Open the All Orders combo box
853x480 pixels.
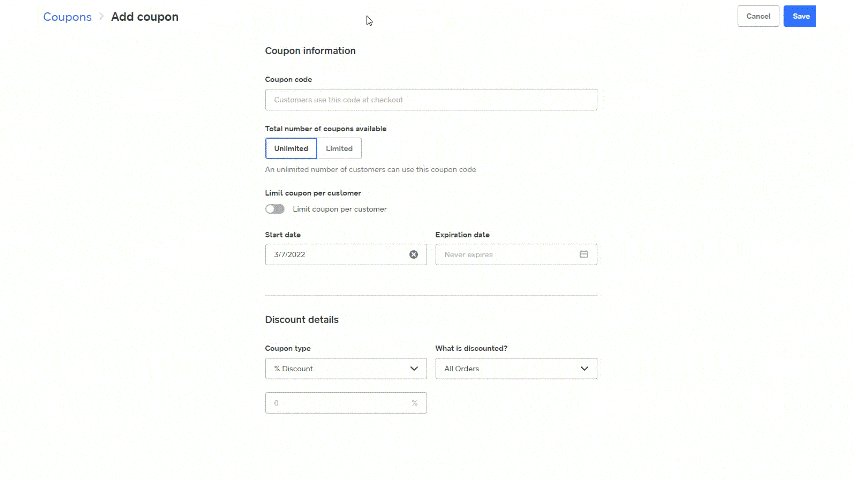pyautogui.click(x=516, y=368)
